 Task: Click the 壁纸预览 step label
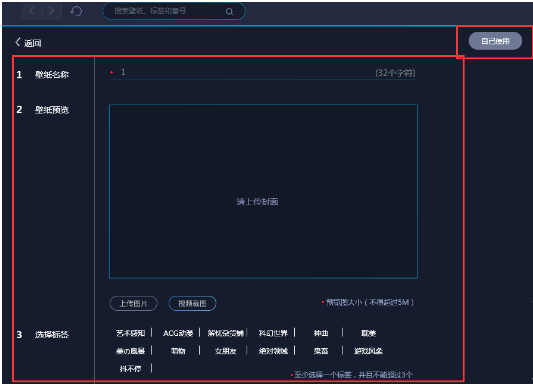pyautogui.click(x=52, y=110)
